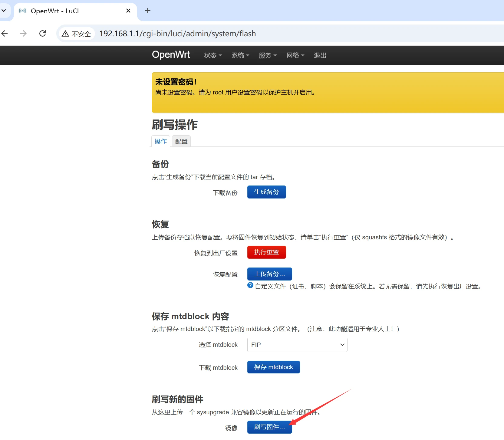Select the OpenWrt - LuCI browser tab

coord(75,11)
